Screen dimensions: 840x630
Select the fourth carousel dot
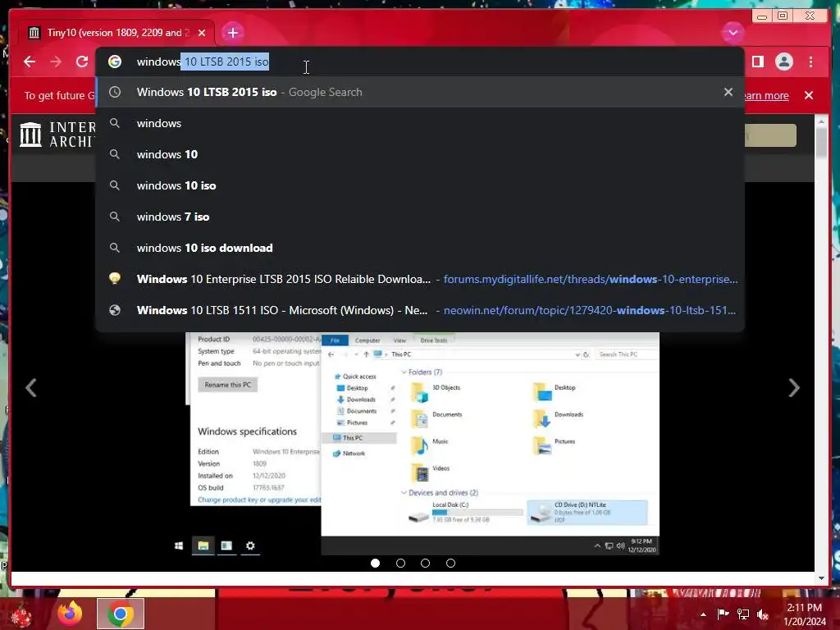tap(450, 563)
